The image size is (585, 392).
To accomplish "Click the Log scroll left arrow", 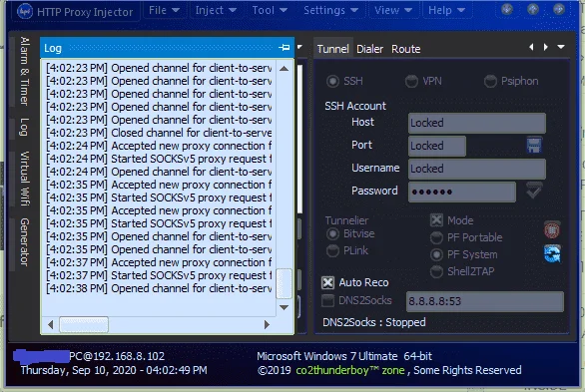I will point(51,325).
